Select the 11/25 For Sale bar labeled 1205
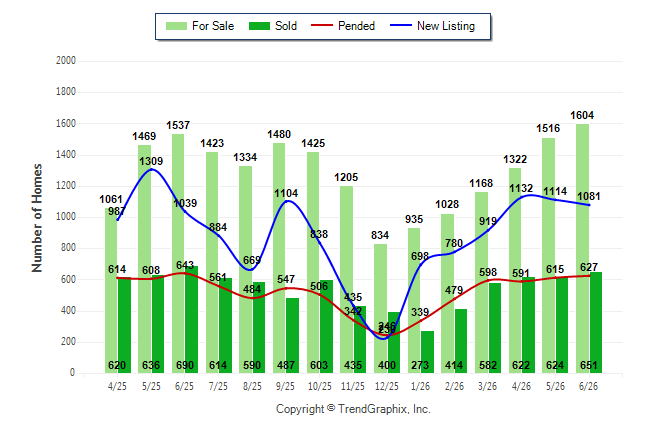The width and height of the screenshot is (646, 434). [346, 279]
